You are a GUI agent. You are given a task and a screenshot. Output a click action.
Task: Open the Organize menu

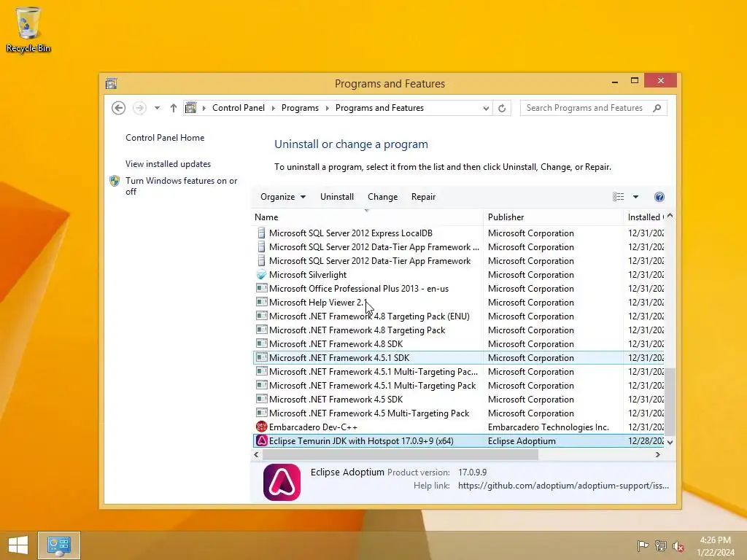coord(283,197)
